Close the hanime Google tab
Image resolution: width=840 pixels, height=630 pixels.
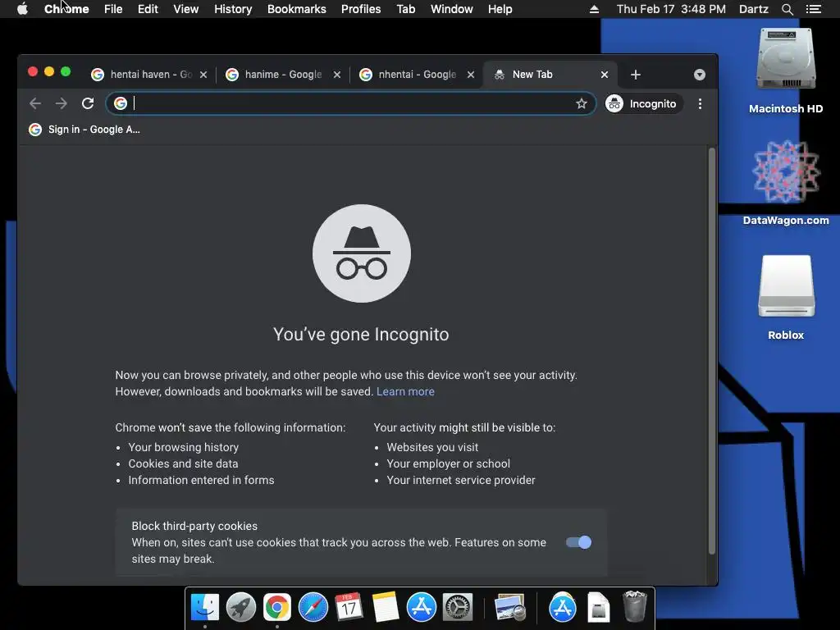(337, 75)
